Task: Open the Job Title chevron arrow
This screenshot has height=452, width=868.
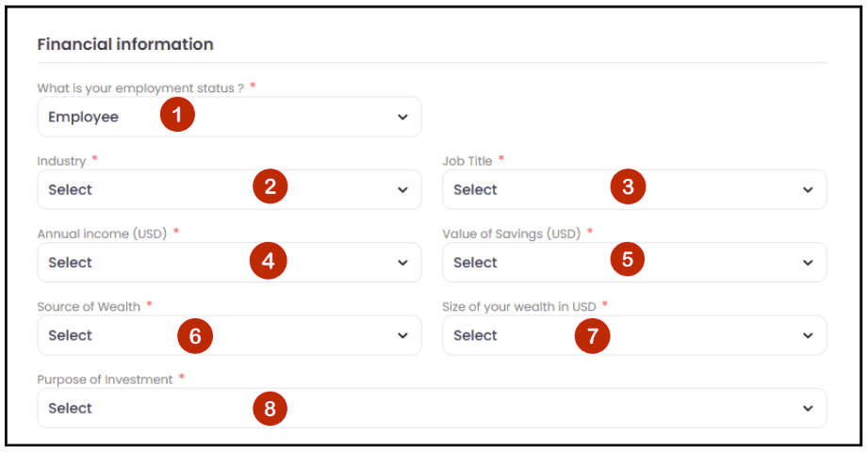Action: pyautogui.click(x=808, y=190)
